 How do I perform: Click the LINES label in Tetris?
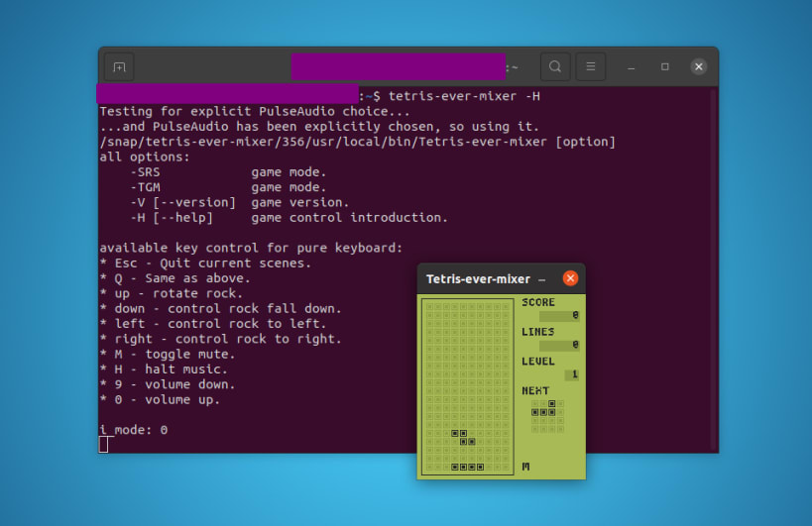537,332
